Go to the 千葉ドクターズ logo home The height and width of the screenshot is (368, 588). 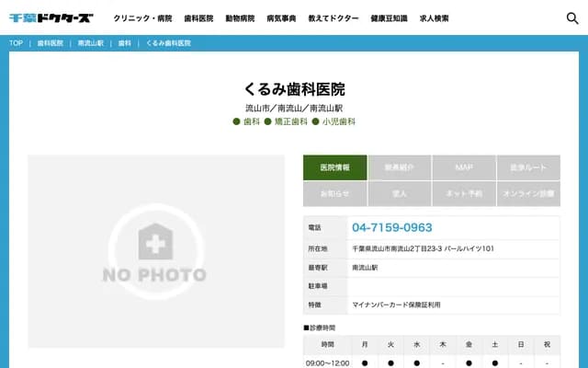coord(51,18)
